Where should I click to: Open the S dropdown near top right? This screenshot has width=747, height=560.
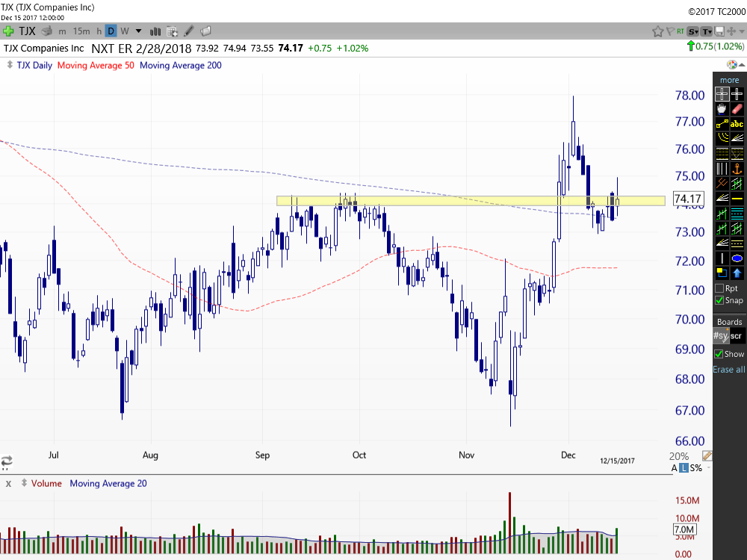[x=693, y=32]
